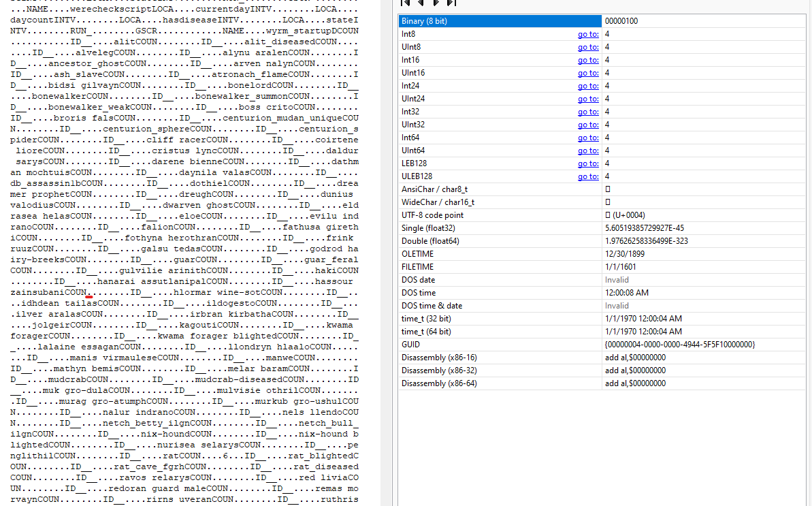The image size is (812, 506).
Task: Open the 'go to:' link beside Int64
Action: pyautogui.click(x=588, y=138)
